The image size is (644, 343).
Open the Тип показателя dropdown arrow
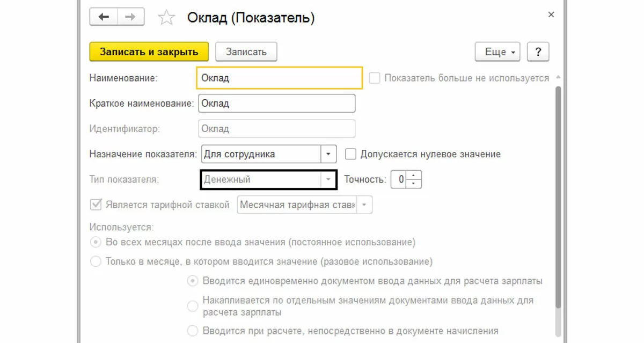click(x=328, y=180)
